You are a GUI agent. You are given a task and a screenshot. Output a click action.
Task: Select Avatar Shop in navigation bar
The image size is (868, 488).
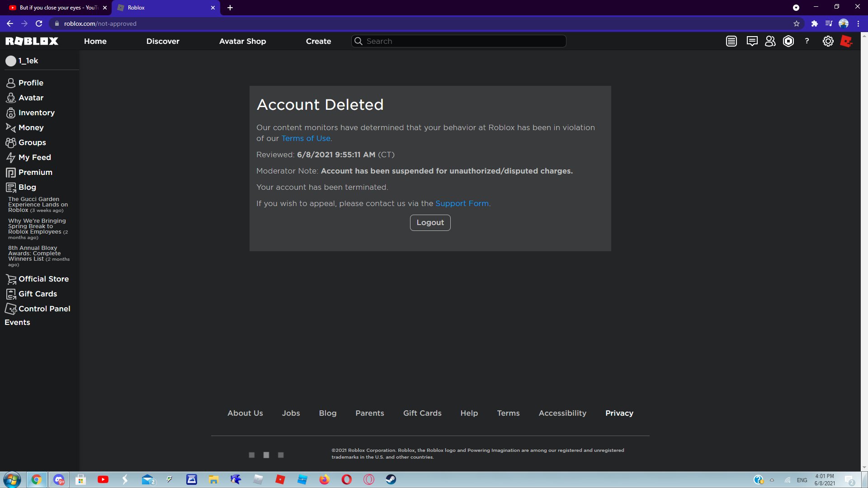242,41
